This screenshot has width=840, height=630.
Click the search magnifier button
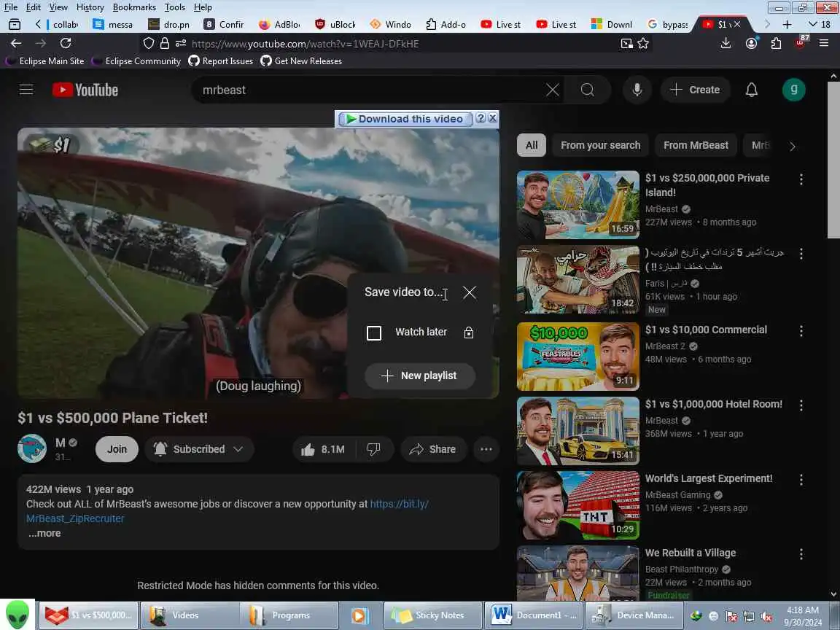[x=587, y=90]
